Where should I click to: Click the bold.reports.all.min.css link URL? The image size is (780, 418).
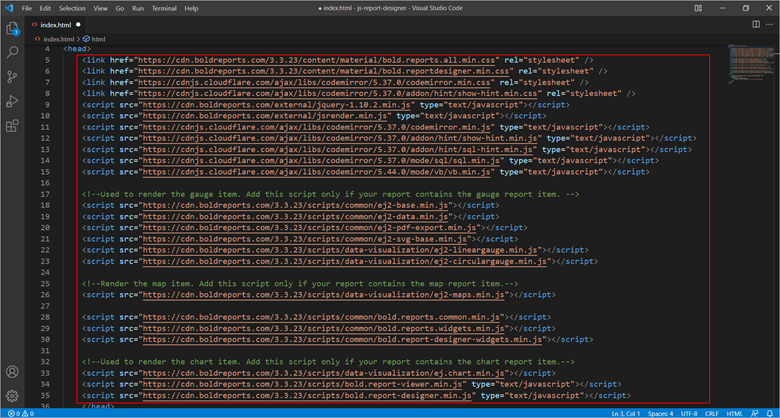[x=316, y=60]
